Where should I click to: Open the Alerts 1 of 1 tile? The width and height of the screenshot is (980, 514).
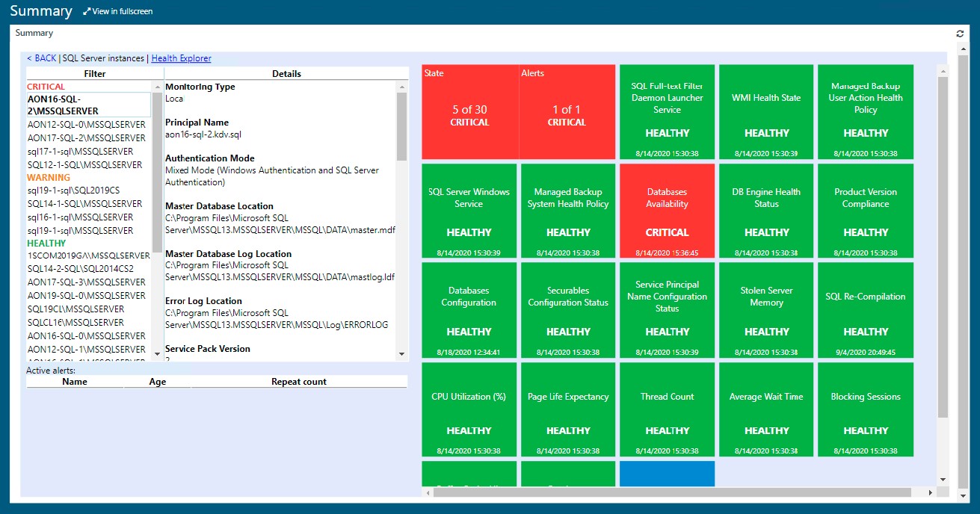(567, 112)
